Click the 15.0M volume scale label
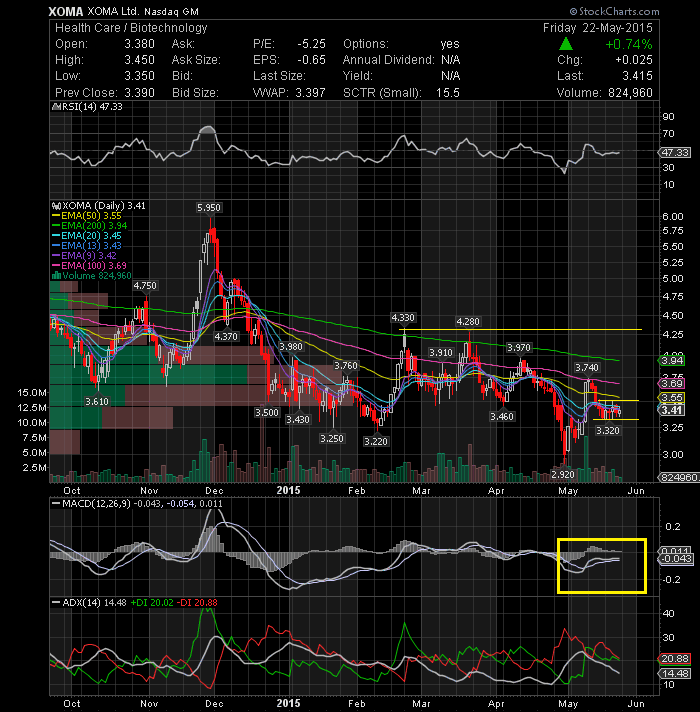 pyautogui.click(x=32, y=392)
